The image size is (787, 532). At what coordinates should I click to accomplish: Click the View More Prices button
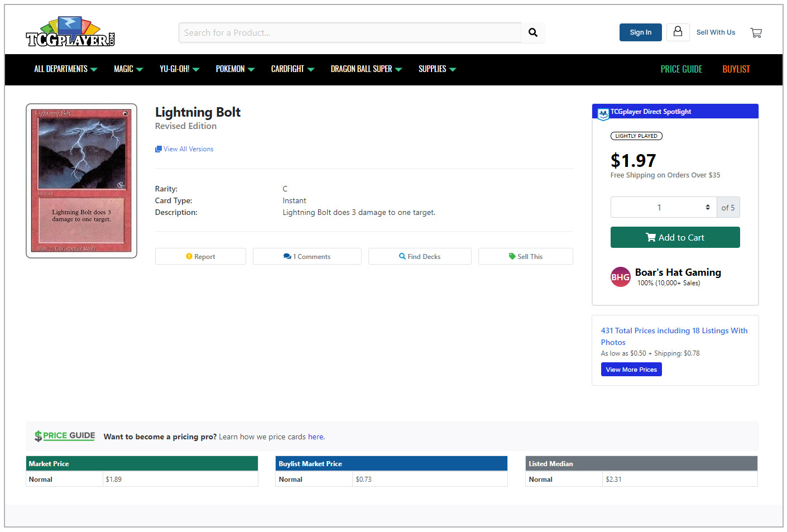tap(631, 370)
